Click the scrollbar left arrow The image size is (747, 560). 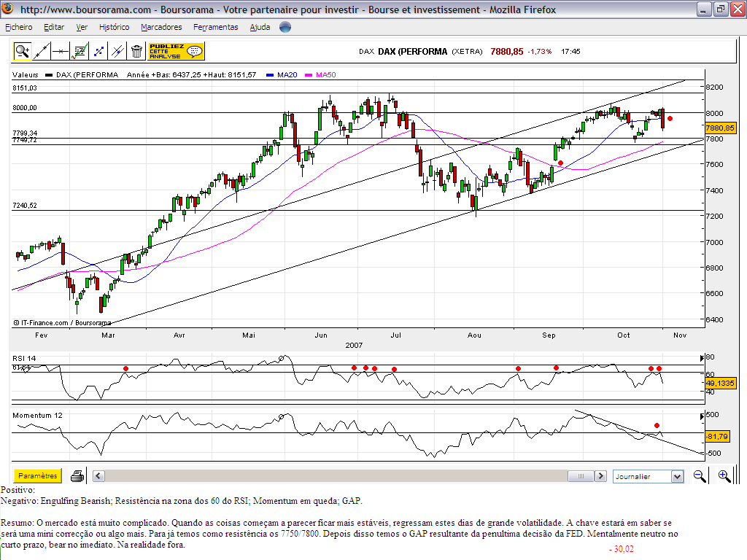coord(98,475)
